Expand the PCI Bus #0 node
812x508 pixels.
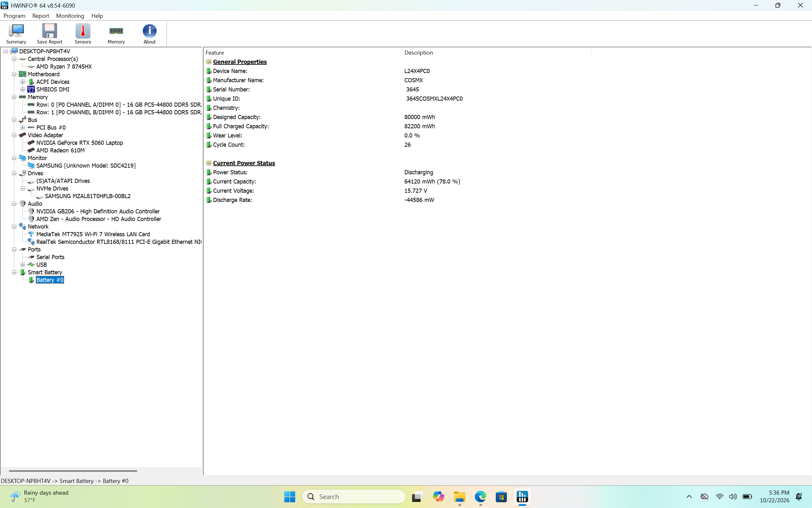pyautogui.click(x=23, y=127)
